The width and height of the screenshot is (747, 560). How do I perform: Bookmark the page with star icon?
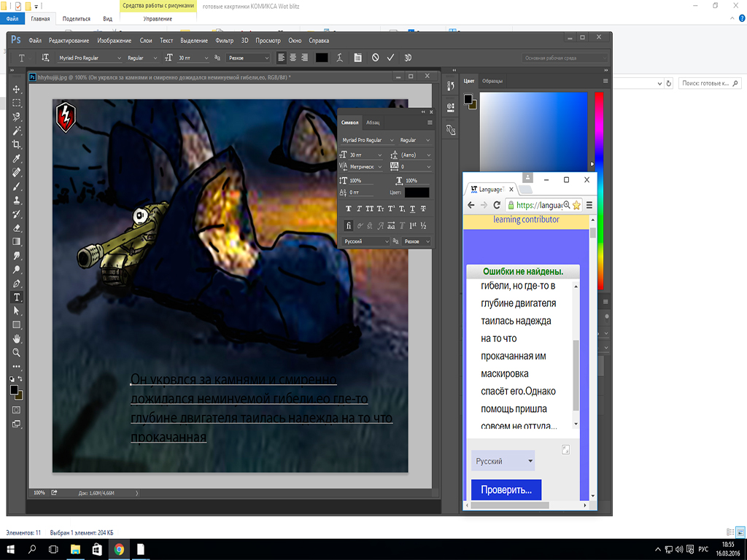click(x=577, y=205)
